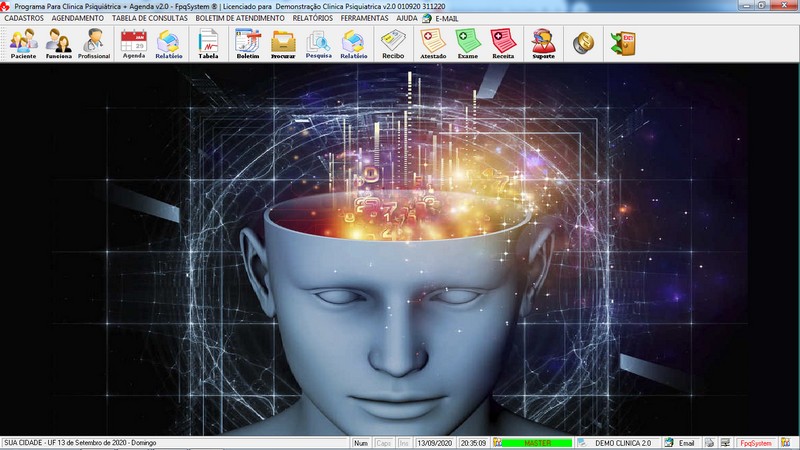Open the Profissional doctor icon
Viewport: 800px width, 450px height.
coord(94,43)
